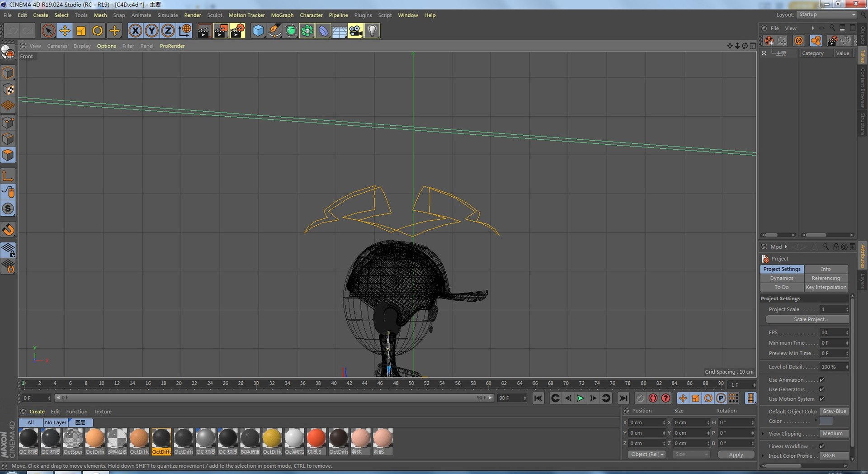Click the timeline preview range slider
The height and width of the screenshot is (474, 868).
point(274,398)
